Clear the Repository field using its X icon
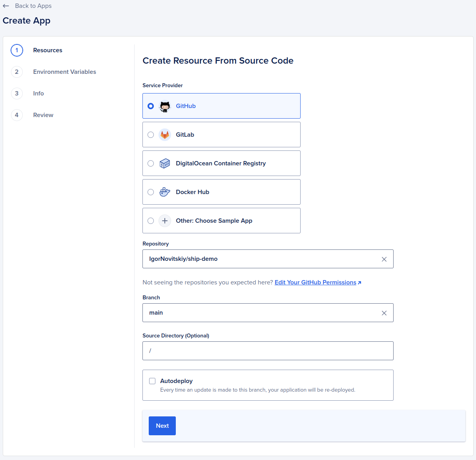Image resolution: width=476 pixels, height=460 pixels. [384, 259]
